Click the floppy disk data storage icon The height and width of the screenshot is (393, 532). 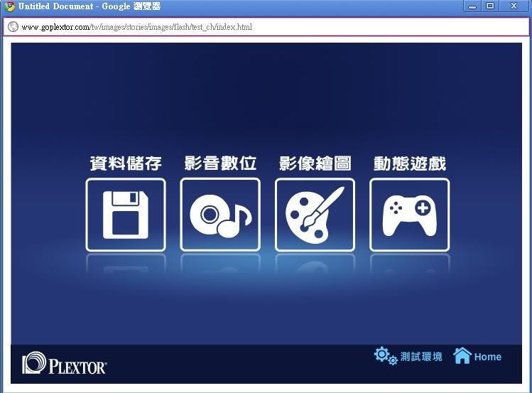[x=126, y=215]
